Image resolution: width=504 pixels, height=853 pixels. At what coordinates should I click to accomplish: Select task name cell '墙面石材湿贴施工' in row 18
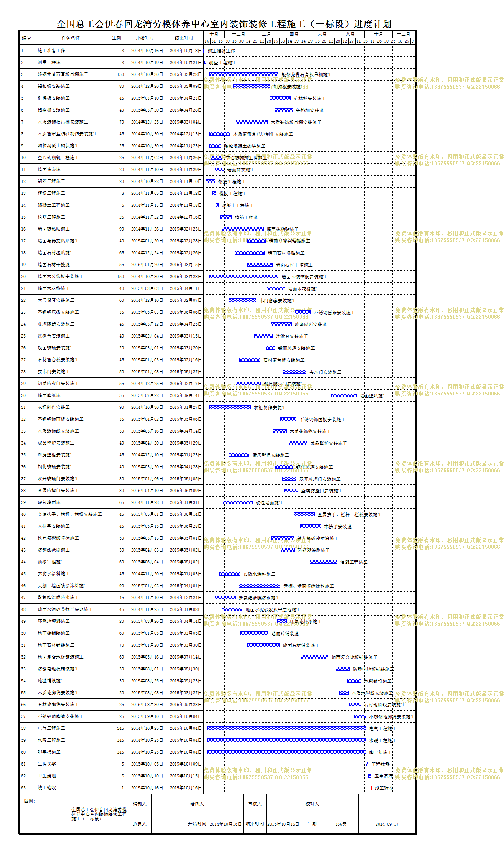[71, 253]
